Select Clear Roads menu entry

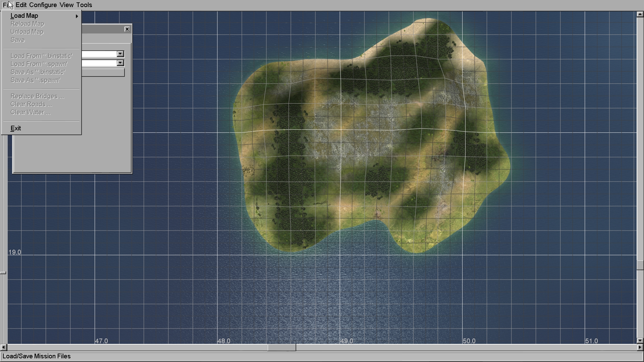[x=31, y=104]
